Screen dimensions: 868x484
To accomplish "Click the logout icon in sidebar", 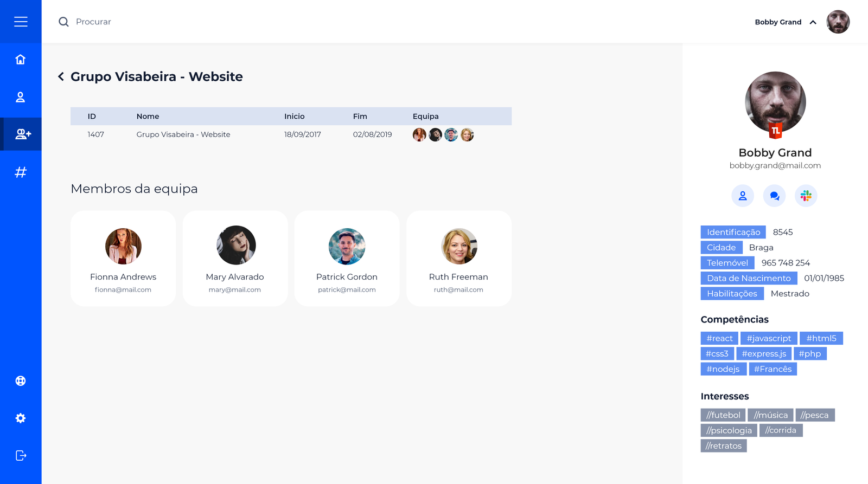I will (21, 455).
